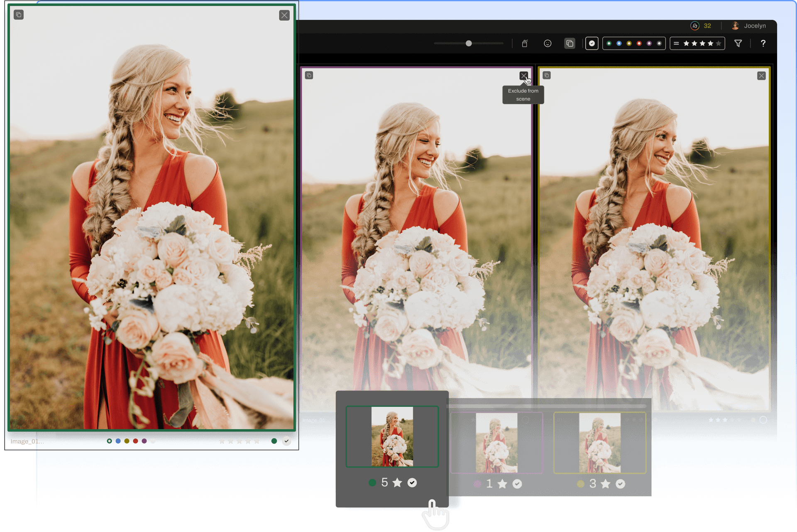Toggle the checkmark selection for Image_01
The width and height of the screenshot is (797, 532).
tap(286, 441)
